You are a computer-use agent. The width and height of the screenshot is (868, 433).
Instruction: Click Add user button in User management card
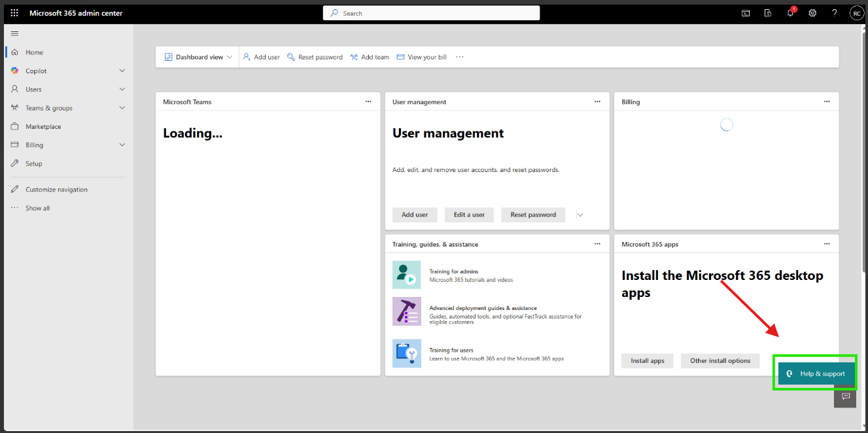(x=415, y=215)
